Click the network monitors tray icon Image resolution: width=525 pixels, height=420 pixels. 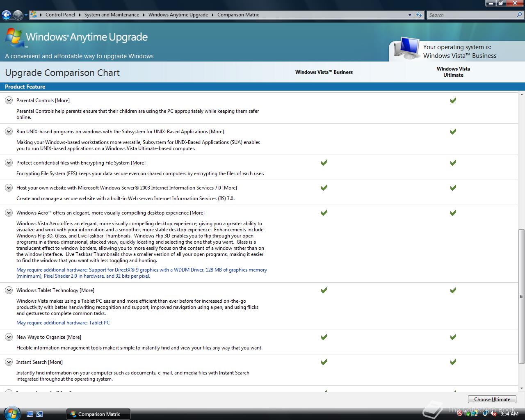486,414
